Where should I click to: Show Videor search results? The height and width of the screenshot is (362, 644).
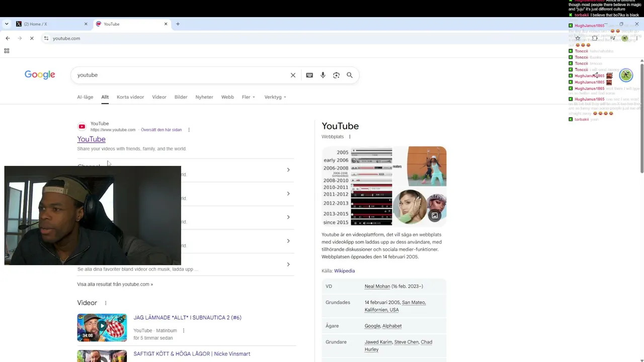tap(159, 97)
